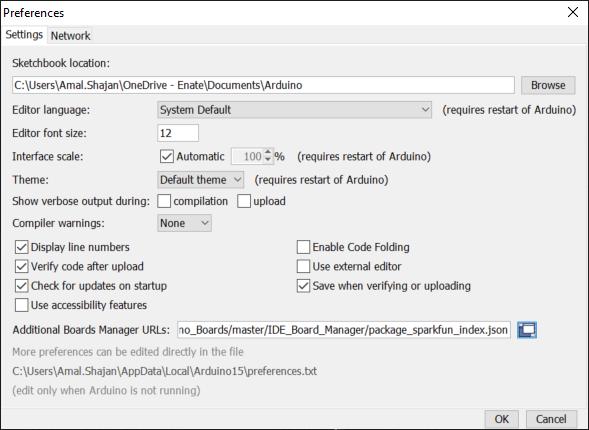The image size is (589, 430).
Task: Open the Editor language dropdown
Action: (294, 110)
